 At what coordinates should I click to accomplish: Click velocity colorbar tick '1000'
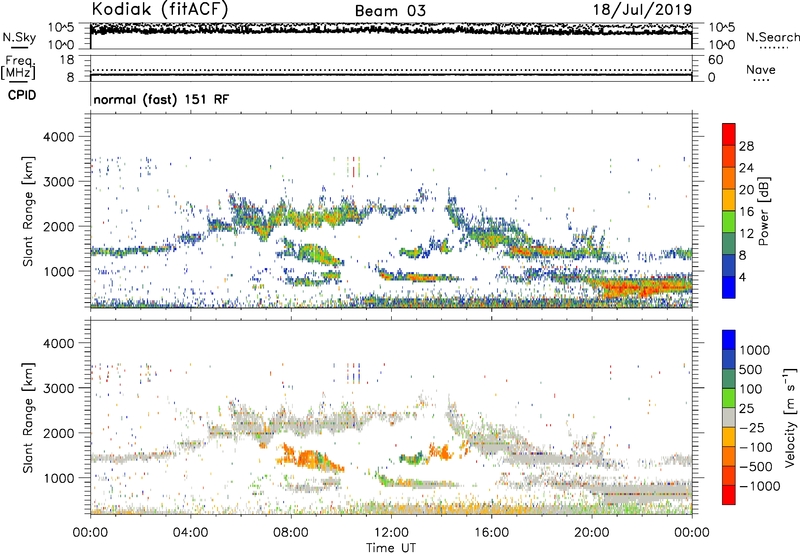[755, 350]
